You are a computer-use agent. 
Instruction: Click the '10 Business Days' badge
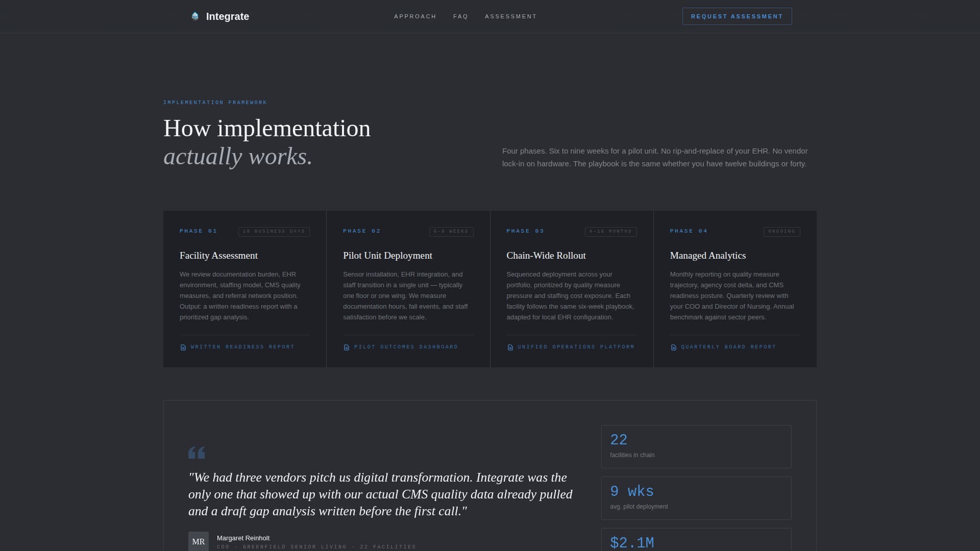click(274, 232)
